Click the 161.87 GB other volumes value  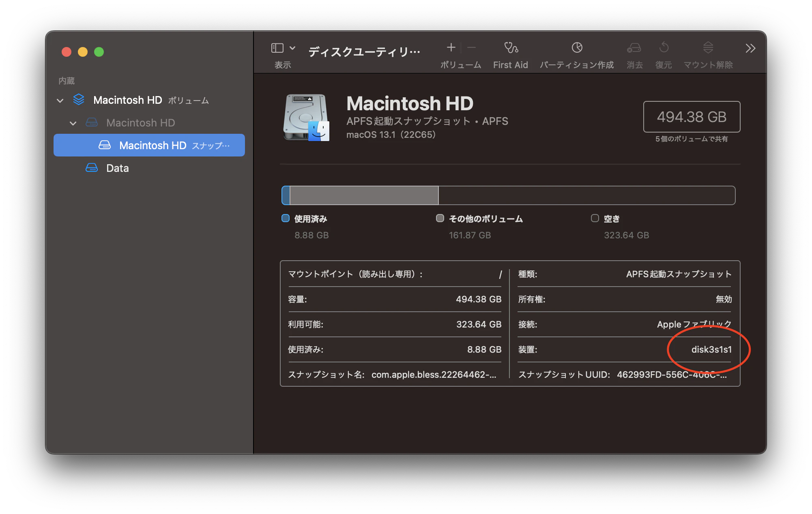pyautogui.click(x=470, y=235)
